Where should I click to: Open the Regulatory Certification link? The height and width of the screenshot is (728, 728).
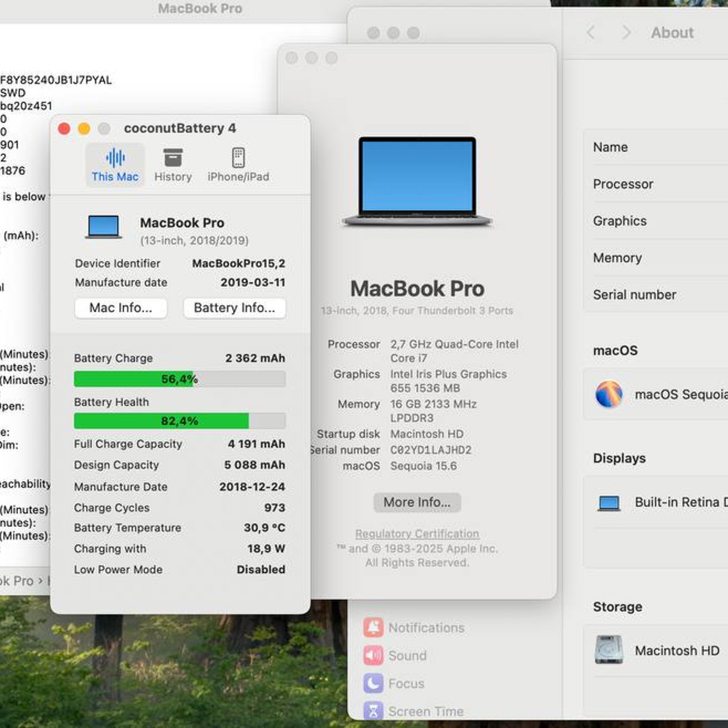pos(417,534)
